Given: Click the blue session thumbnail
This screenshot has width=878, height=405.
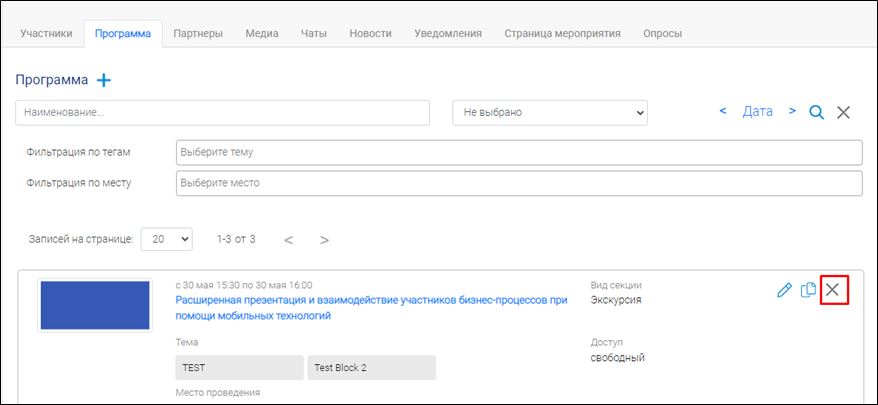Looking at the screenshot, I should [x=95, y=305].
